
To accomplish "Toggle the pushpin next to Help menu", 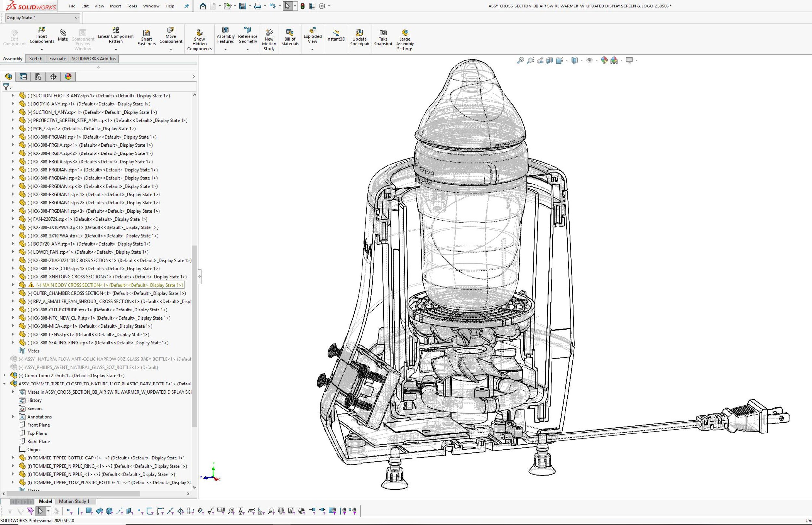I will coord(186,6).
